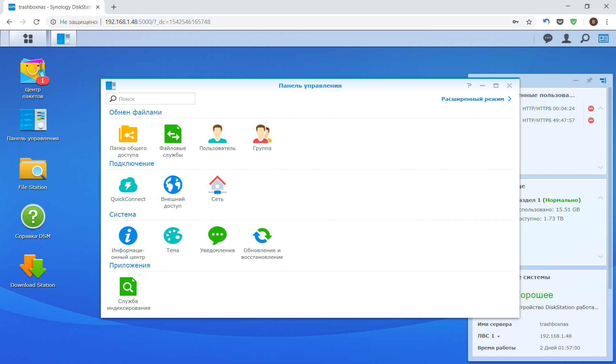Reload the page in Chrome
Viewport: 616px width, 364px height.
click(x=36, y=22)
